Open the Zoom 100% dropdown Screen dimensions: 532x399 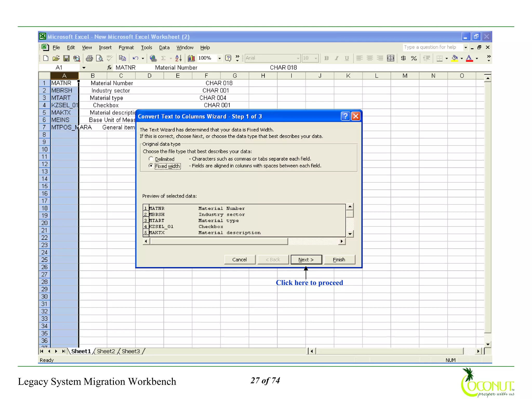(x=220, y=58)
